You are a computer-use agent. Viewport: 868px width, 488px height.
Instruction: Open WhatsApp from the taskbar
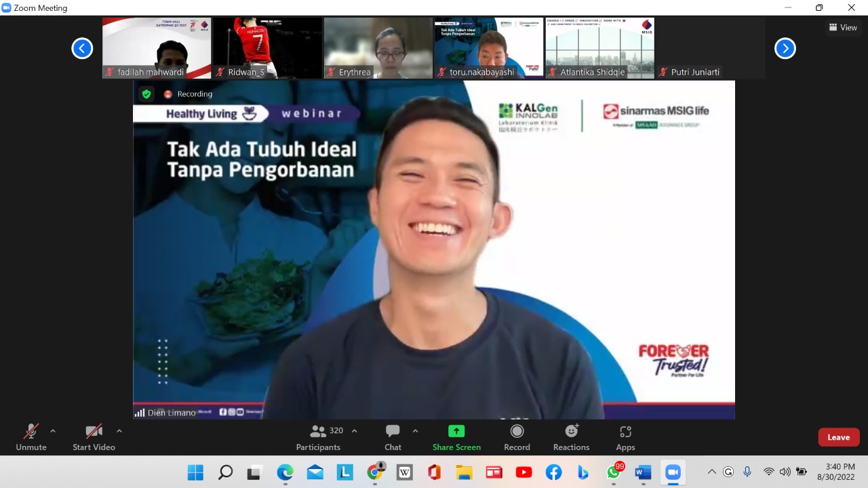(x=613, y=472)
